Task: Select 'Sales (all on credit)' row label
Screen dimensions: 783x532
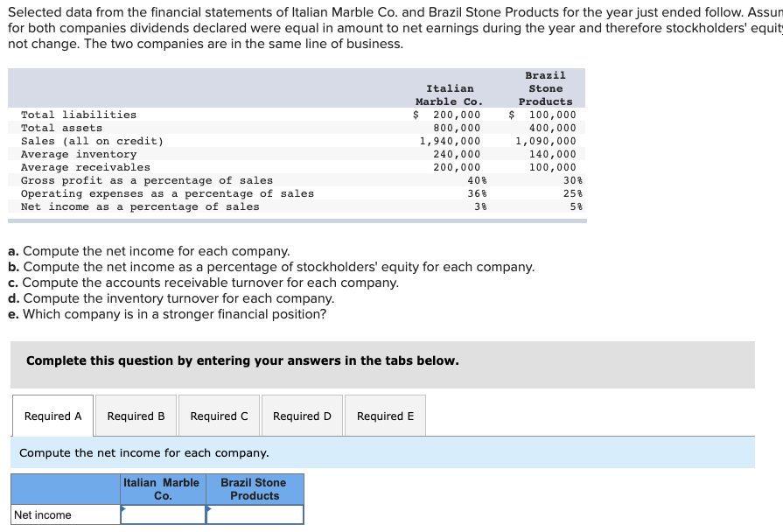Action: [x=93, y=141]
